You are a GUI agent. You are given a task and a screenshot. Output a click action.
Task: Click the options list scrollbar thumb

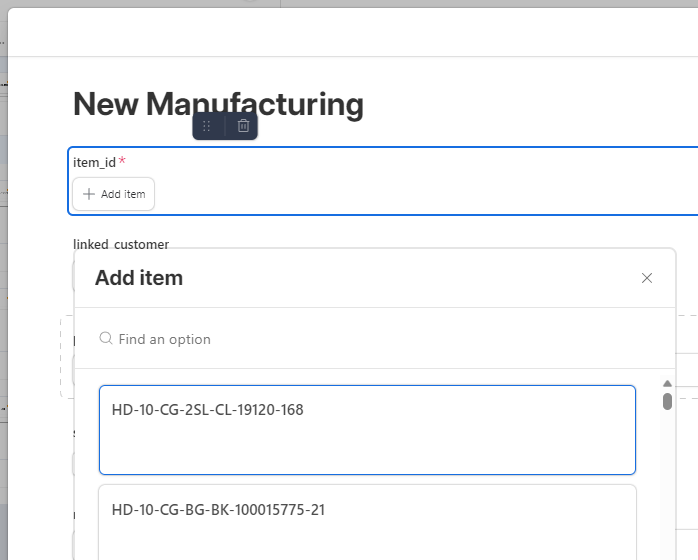tap(667, 401)
